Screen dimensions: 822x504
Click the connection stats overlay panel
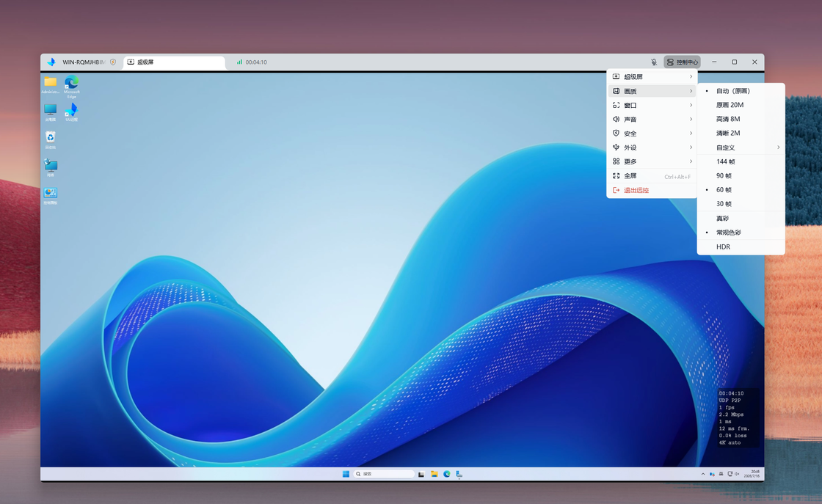[x=738, y=417]
